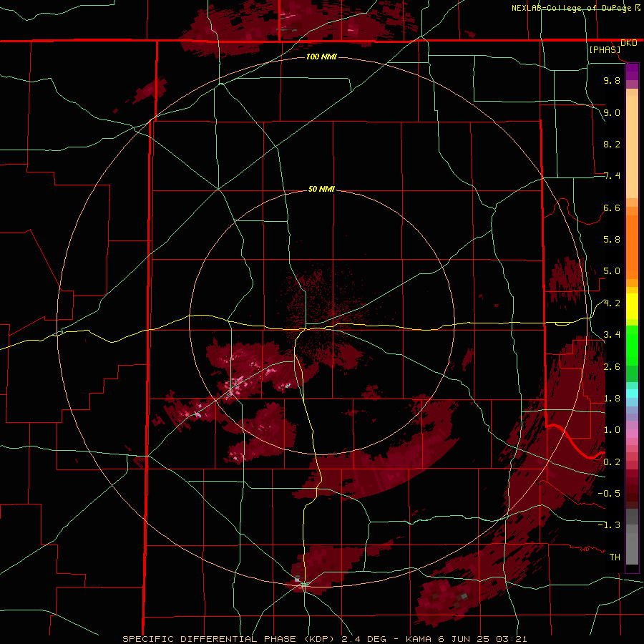
Task: Click the yellow band of the color bar
Action: (632, 306)
